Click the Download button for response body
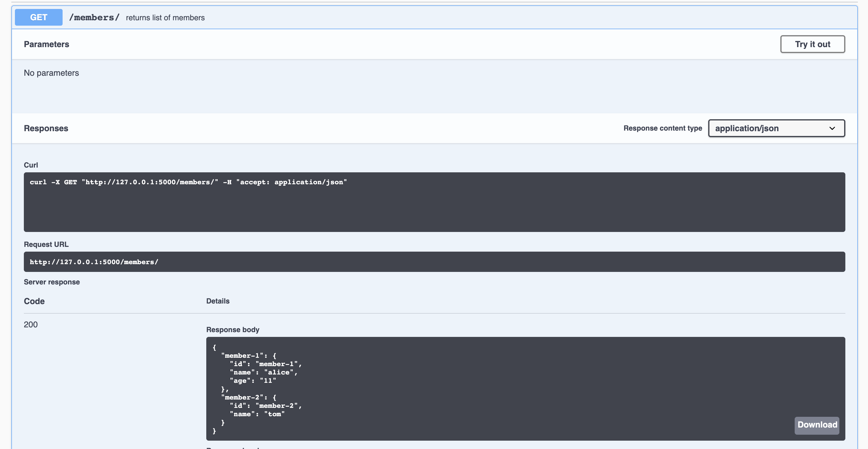Viewport: 868px width, 449px height. pos(816,425)
